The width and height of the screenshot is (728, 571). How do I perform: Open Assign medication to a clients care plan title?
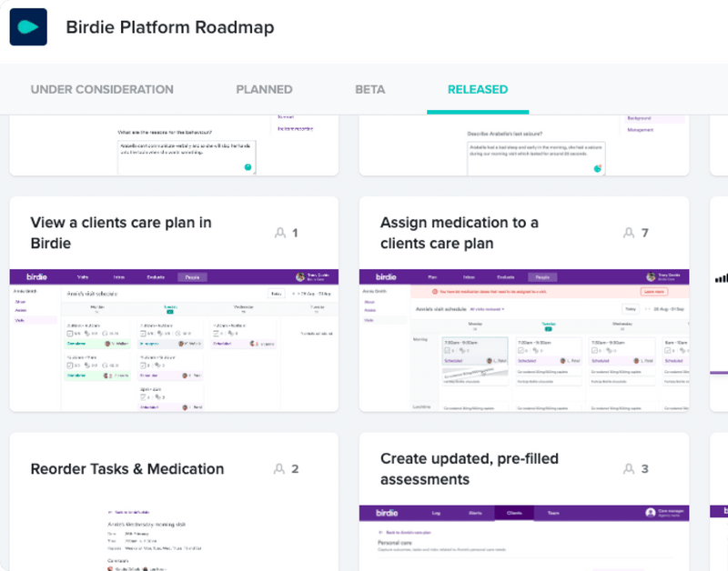coord(460,233)
